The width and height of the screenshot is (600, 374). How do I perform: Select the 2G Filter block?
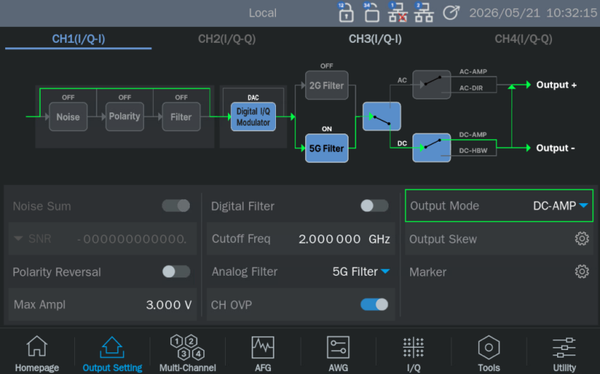tap(326, 85)
